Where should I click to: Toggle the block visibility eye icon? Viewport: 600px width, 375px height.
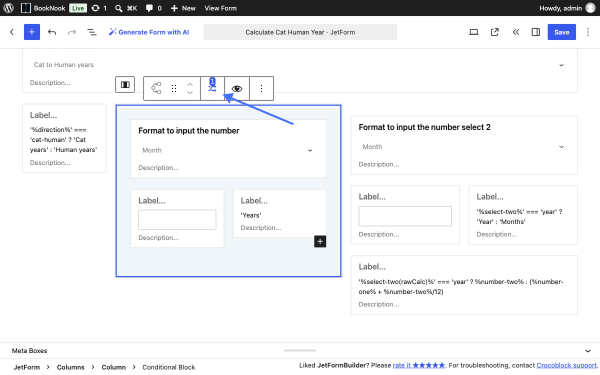coord(237,89)
